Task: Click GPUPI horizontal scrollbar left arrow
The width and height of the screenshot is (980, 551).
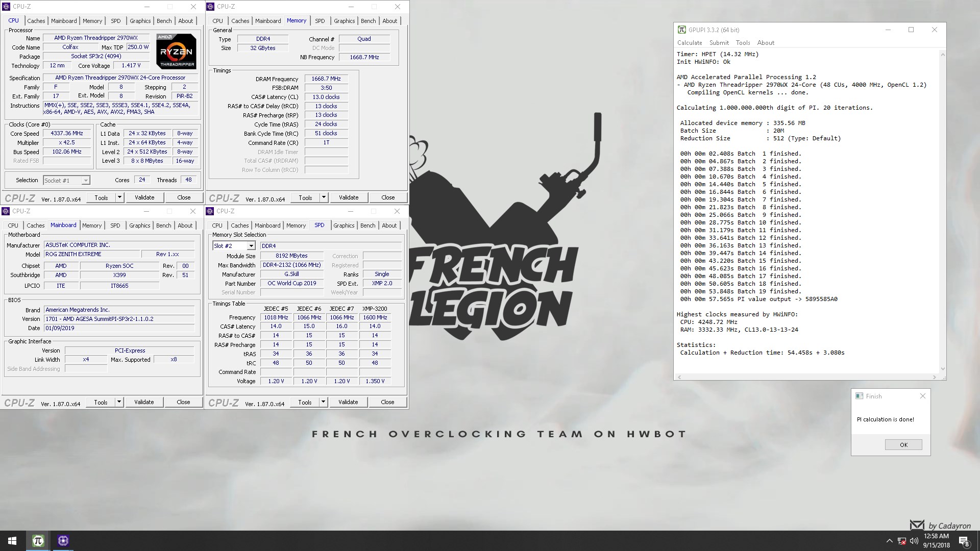Action: point(679,377)
